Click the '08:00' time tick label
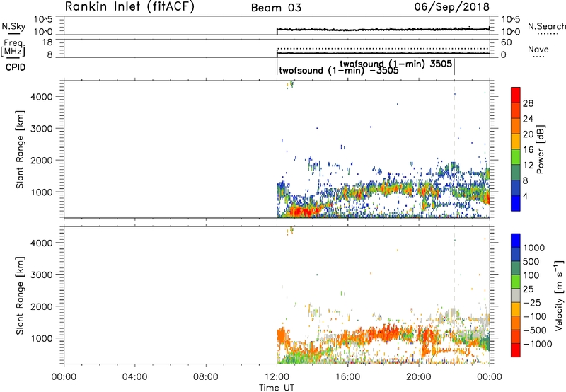 (x=206, y=377)
